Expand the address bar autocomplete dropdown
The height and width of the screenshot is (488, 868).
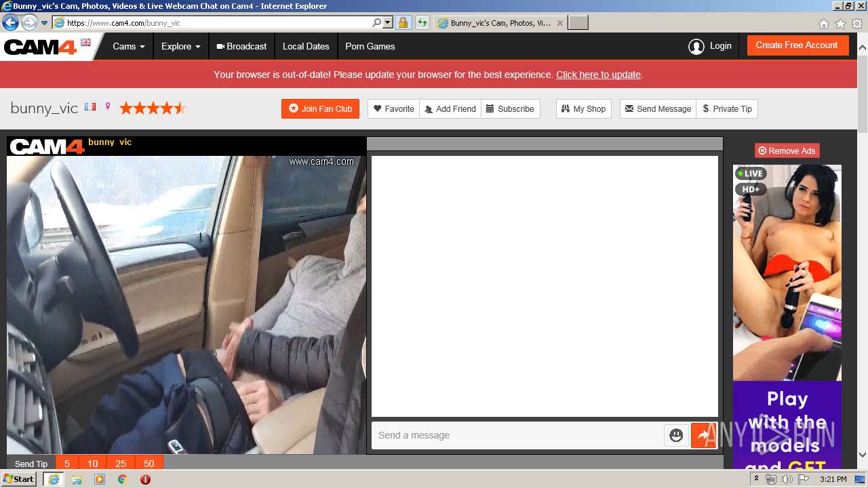pos(388,22)
